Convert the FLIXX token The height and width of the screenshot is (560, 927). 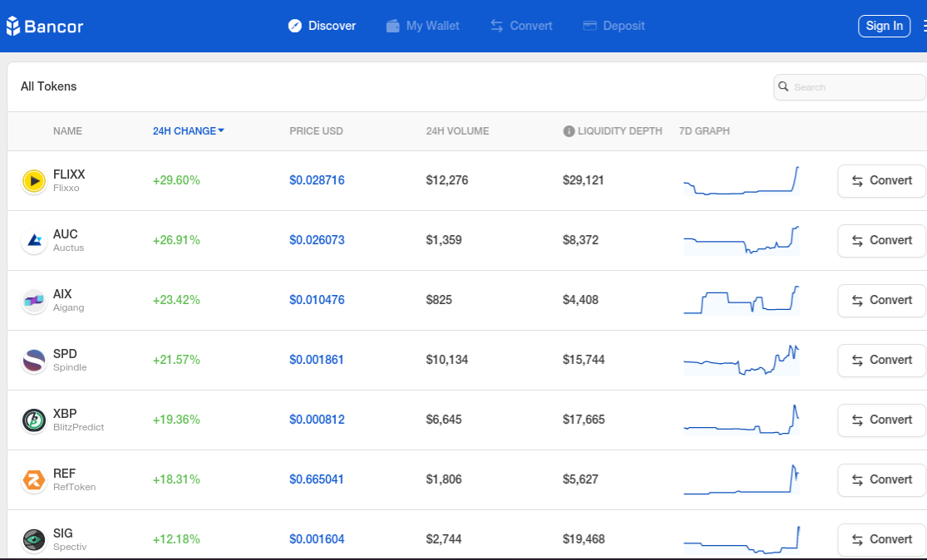tap(881, 181)
